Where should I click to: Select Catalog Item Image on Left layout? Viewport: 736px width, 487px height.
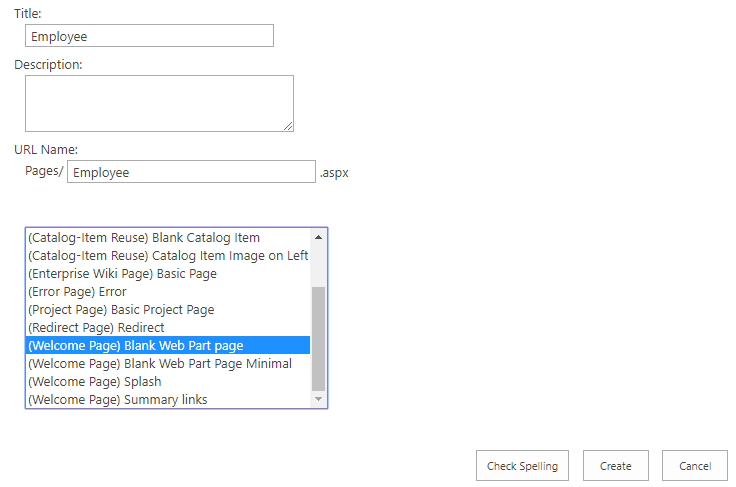167,256
